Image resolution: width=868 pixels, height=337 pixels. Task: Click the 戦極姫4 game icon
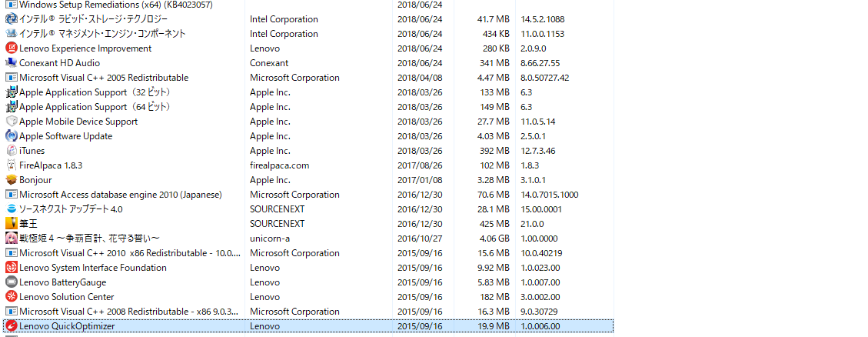click(11, 239)
